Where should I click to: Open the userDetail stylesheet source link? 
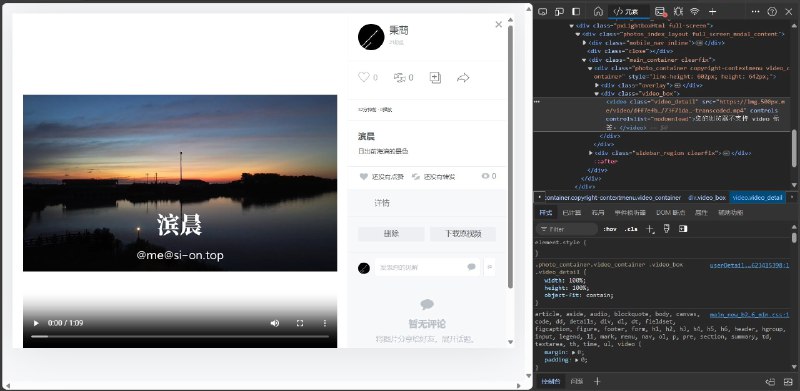click(x=749, y=265)
